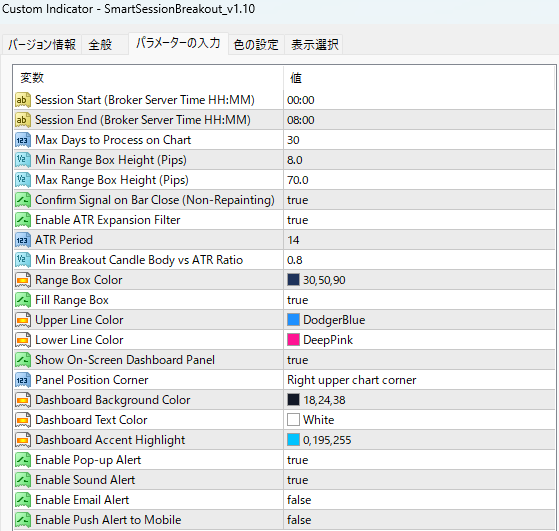The height and width of the screenshot is (531, 559).
Task: Edit the Max Range Box Height value 70.0
Action: pyautogui.click(x=420, y=180)
